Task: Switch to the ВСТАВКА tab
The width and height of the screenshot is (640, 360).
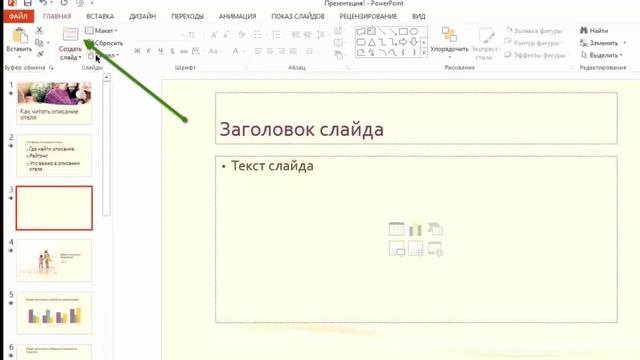Action: [100, 16]
